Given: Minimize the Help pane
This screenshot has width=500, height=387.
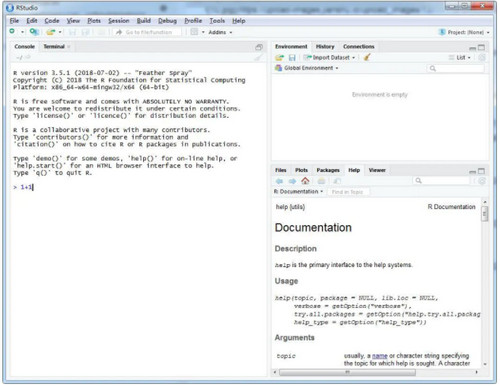Looking at the screenshot, I should pos(472,172).
